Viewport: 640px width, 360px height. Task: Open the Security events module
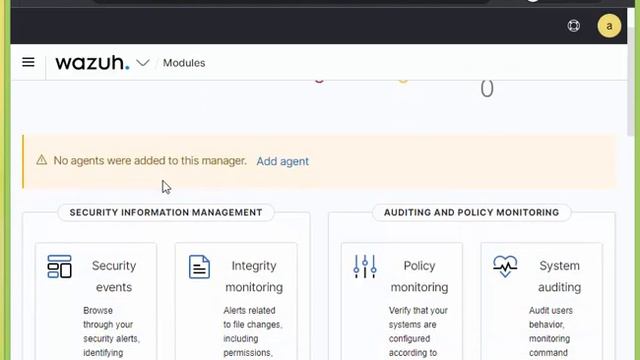(x=113, y=276)
